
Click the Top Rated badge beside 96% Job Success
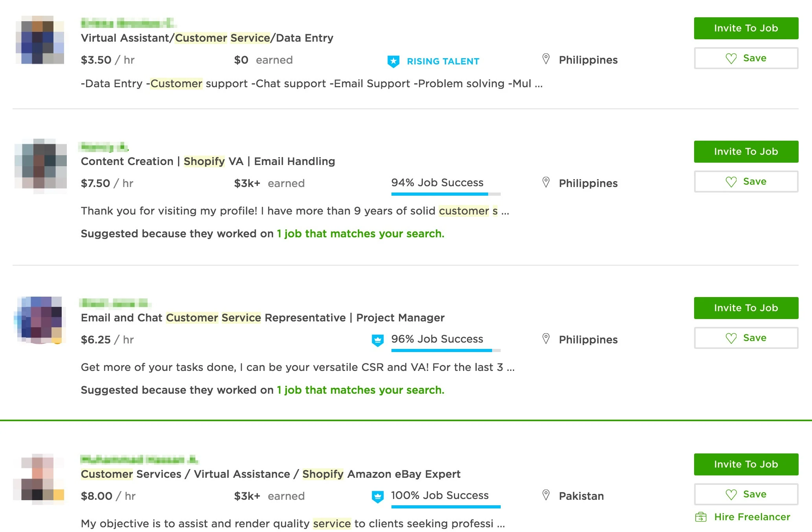[x=378, y=340]
